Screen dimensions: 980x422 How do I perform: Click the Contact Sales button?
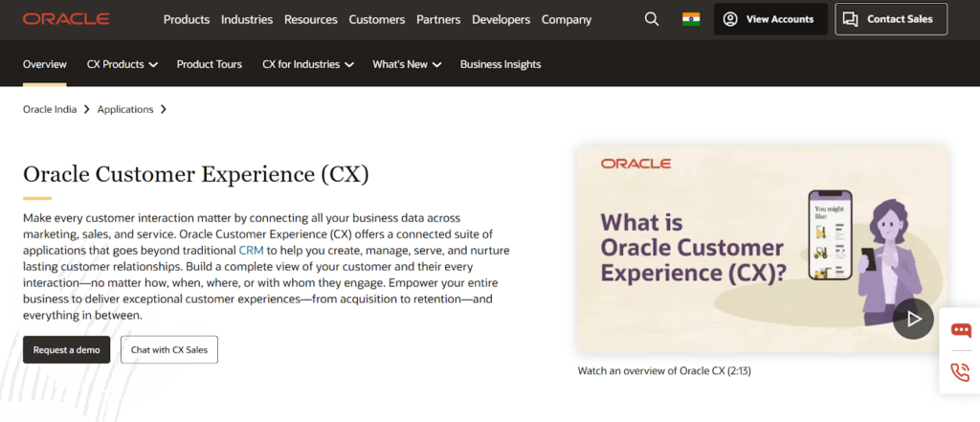click(890, 19)
